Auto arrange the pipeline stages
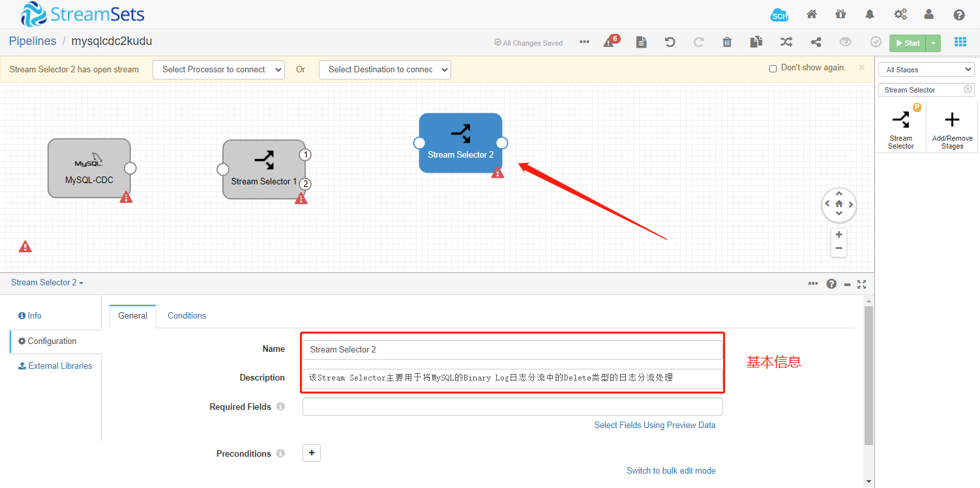The width and height of the screenshot is (980, 488). pos(786,42)
